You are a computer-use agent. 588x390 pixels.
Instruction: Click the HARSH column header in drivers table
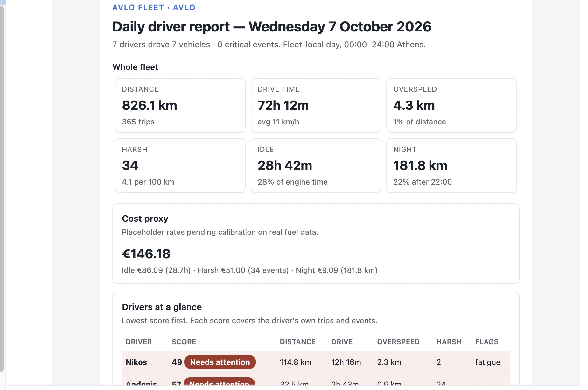click(x=449, y=342)
